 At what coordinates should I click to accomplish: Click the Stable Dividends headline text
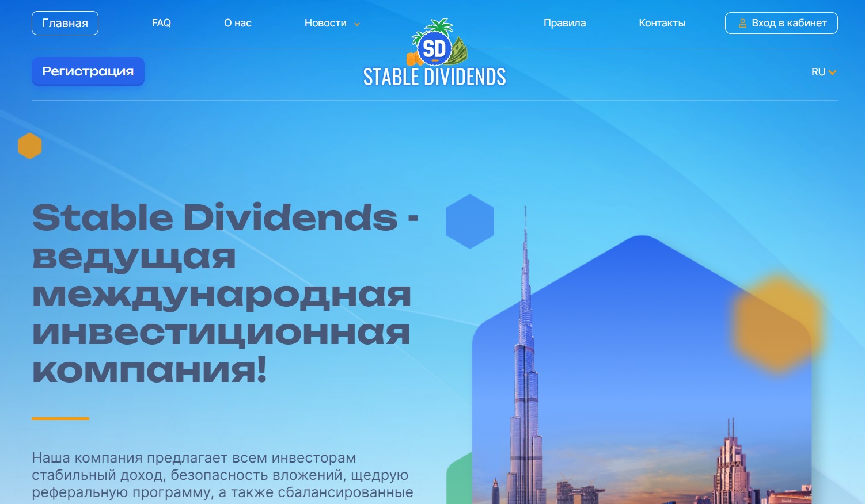pyautogui.click(x=225, y=293)
